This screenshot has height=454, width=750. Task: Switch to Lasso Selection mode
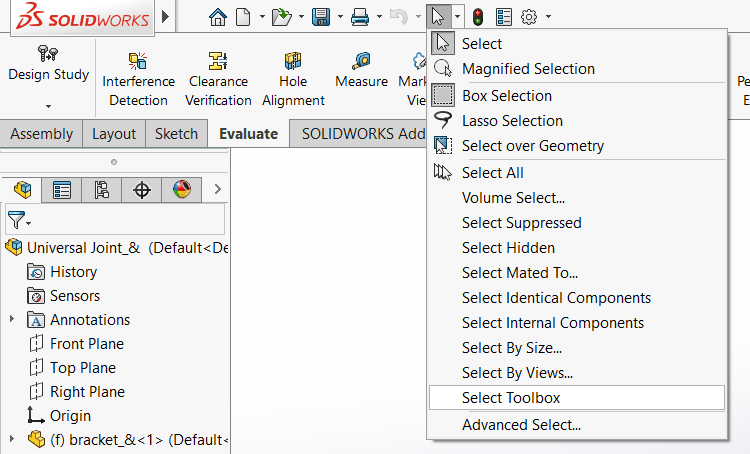pos(512,121)
